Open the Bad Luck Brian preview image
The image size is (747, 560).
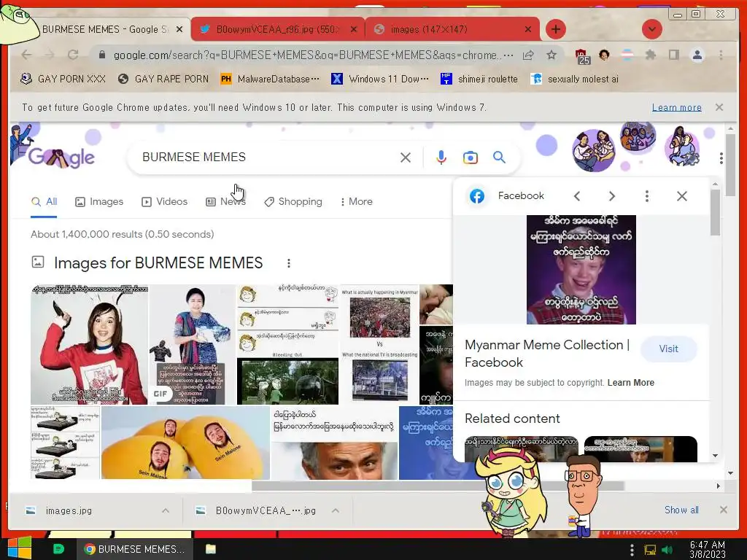click(581, 270)
